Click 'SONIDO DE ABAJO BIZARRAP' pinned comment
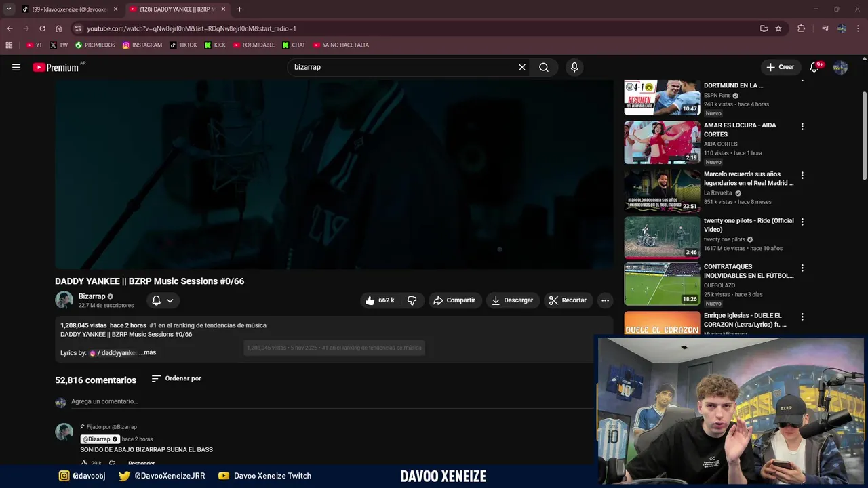Screen dimensions: 868x488 (x=146, y=449)
